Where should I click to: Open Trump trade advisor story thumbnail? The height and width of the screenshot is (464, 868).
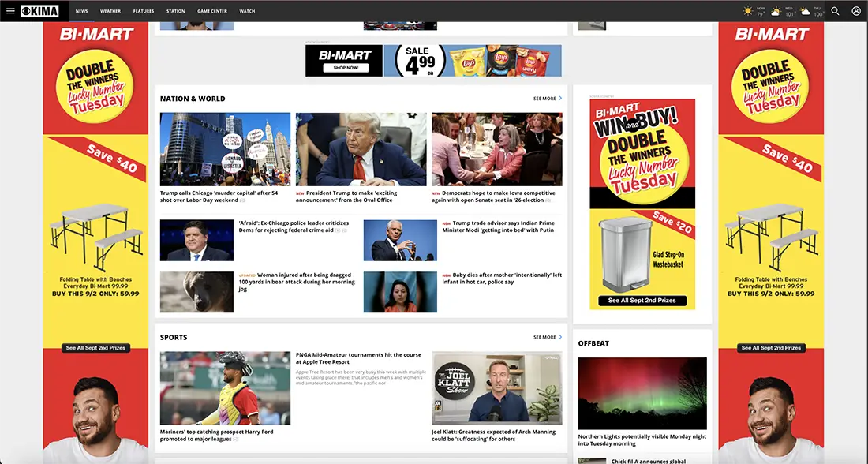pos(400,241)
